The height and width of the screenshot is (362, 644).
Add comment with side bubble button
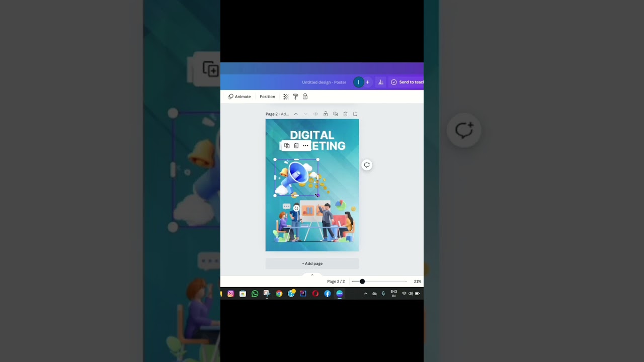[x=367, y=165]
